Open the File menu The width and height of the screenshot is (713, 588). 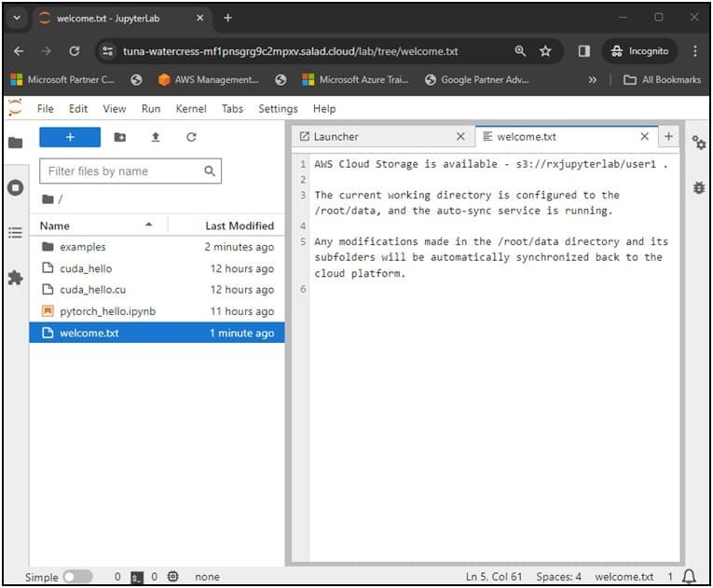tap(46, 109)
